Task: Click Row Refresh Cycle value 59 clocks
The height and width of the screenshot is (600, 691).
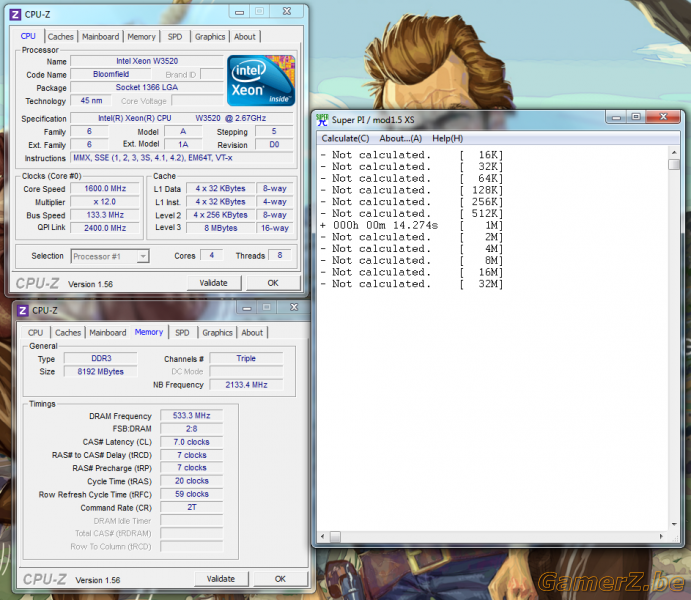Action: point(192,494)
